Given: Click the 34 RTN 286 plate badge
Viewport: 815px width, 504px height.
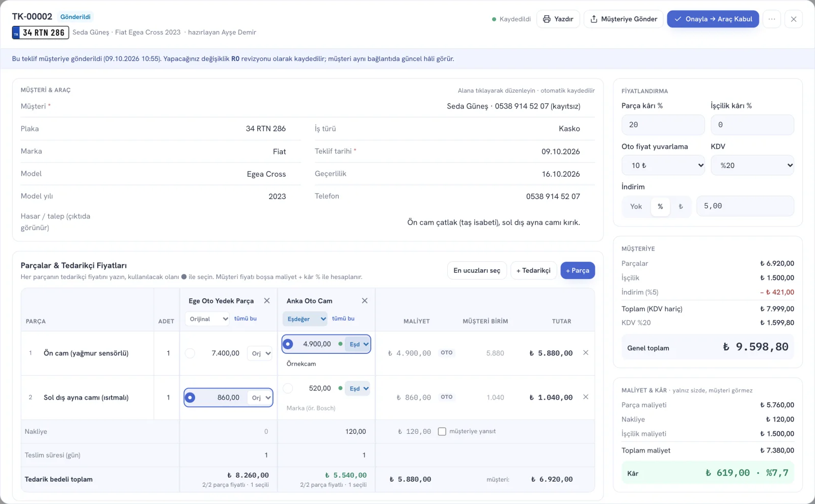Looking at the screenshot, I should [40, 33].
